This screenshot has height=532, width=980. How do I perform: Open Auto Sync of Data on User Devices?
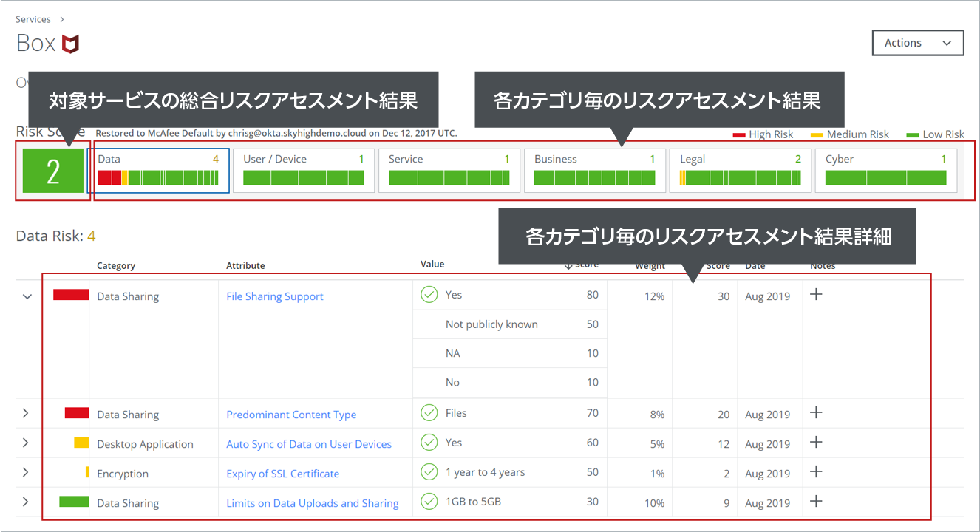point(309,444)
